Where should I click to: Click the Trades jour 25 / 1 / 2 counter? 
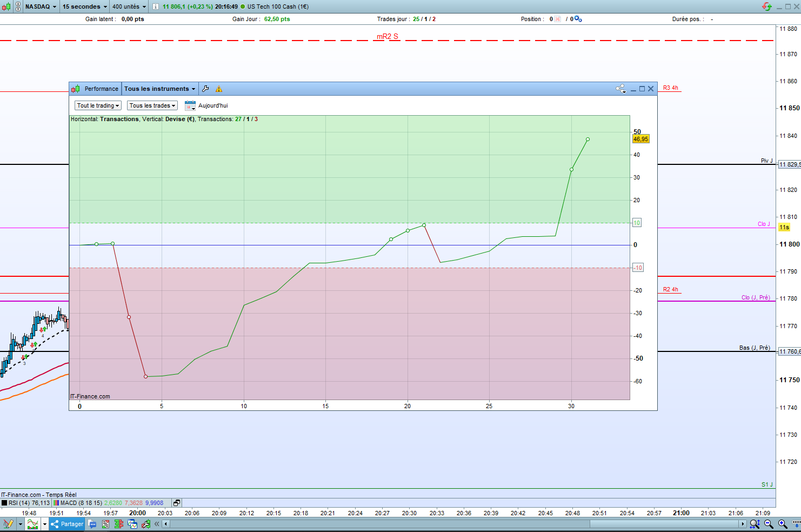pos(424,19)
